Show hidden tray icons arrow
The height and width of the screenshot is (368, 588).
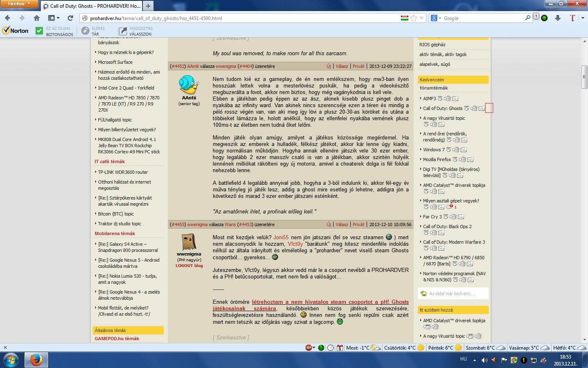coord(474,360)
